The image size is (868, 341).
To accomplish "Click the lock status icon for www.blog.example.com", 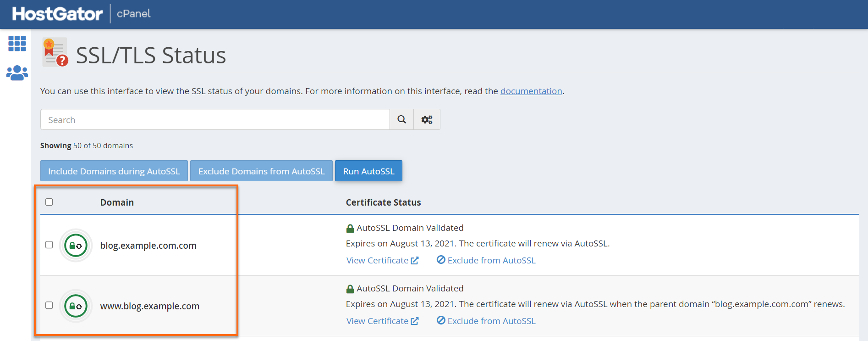I will [x=76, y=306].
